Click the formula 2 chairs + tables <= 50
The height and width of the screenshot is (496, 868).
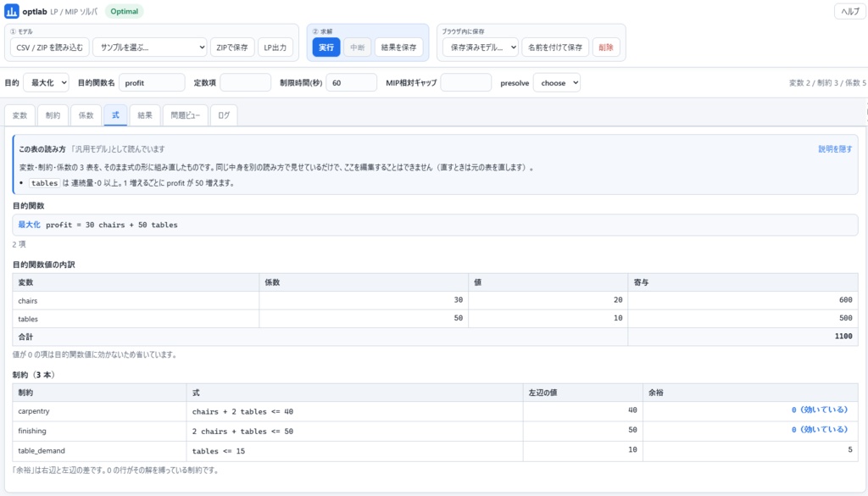pos(242,432)
